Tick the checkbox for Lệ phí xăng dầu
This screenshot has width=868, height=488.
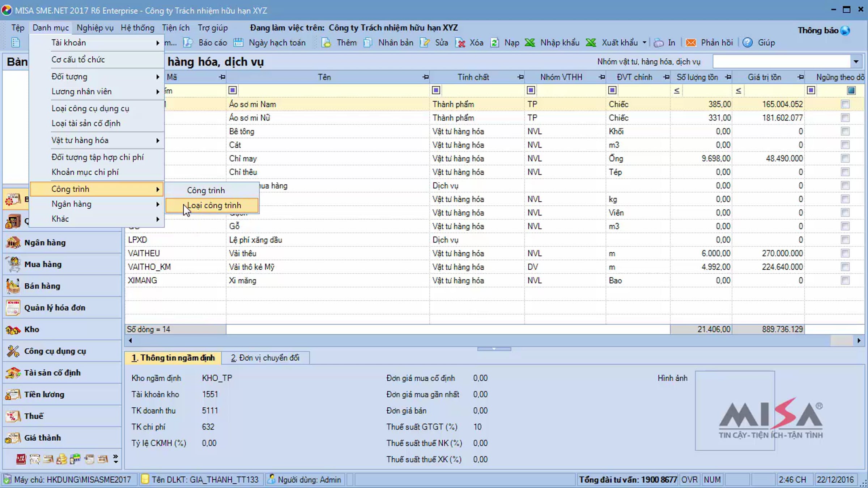coord(845,240)
